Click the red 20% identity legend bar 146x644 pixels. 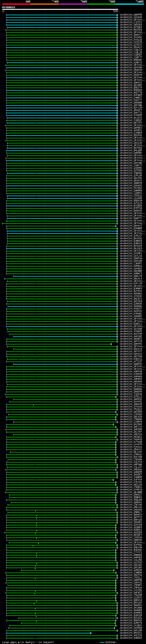pos(16,4)
